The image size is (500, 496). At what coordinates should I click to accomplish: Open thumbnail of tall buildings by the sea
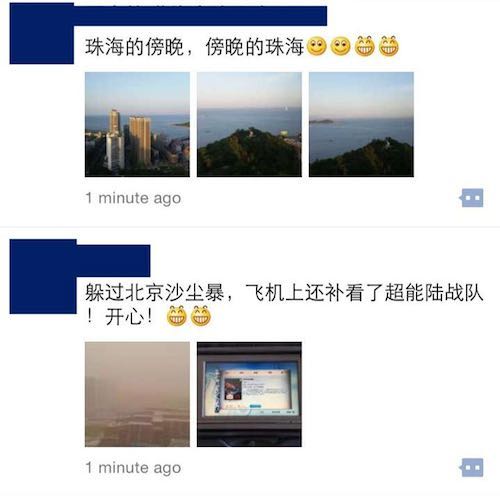137,124
